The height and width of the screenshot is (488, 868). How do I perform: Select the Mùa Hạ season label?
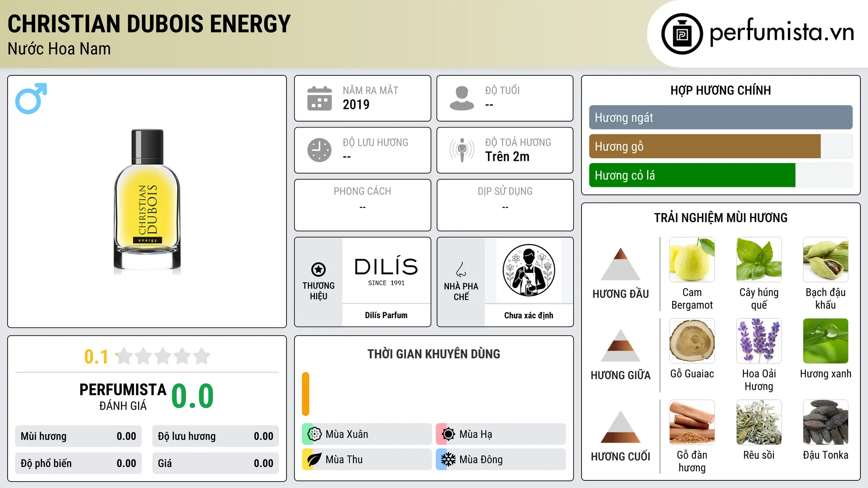tap(476, 434)
